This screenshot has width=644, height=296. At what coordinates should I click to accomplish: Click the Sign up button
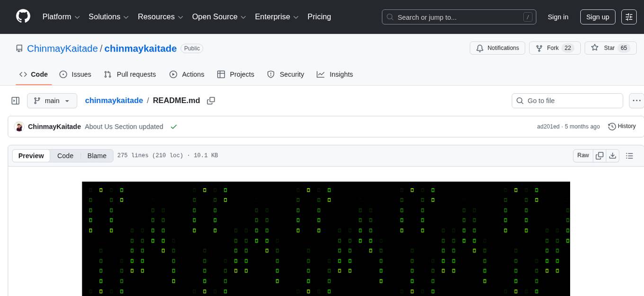(x=598, y=17)
